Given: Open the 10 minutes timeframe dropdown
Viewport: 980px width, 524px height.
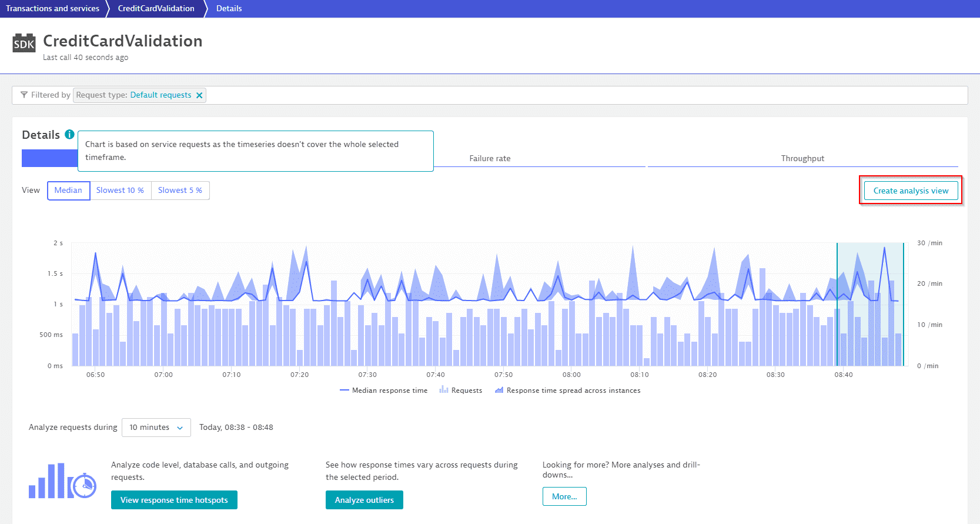Looking at the screenshot, I should pos(156,428).
